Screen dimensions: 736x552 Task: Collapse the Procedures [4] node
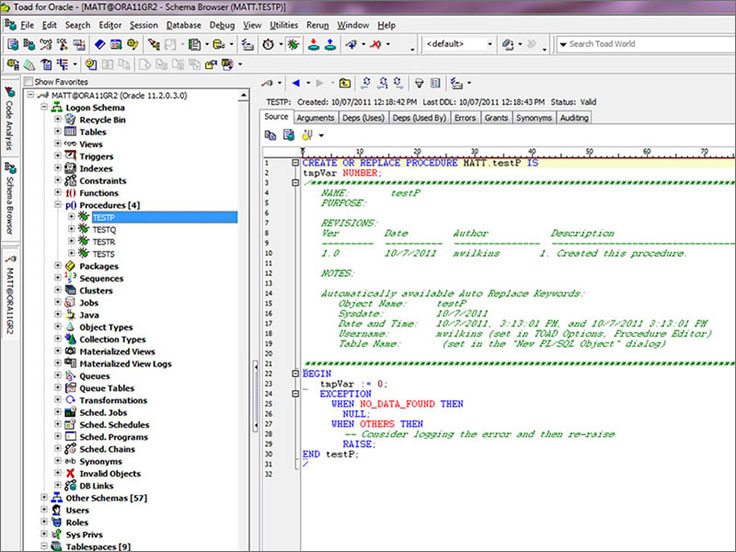57,204
